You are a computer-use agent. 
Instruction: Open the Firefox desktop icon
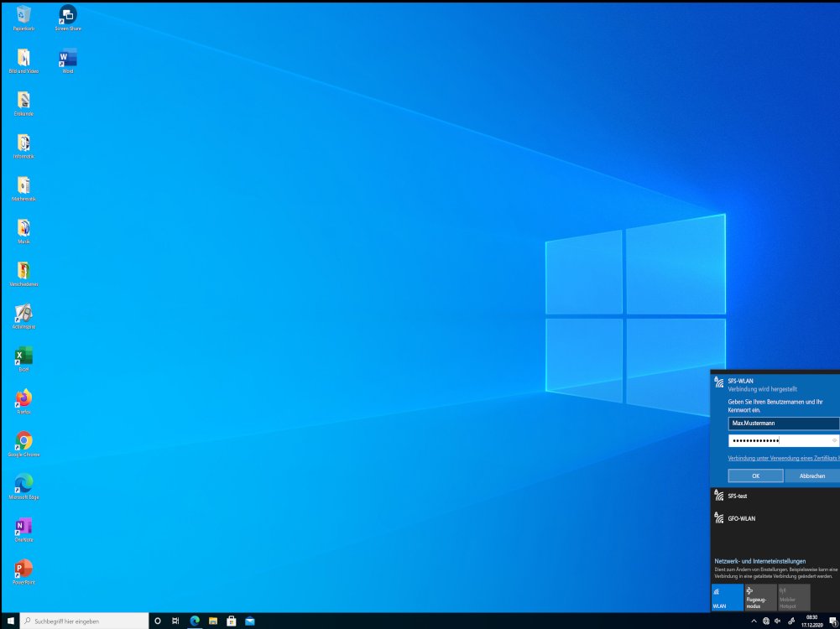tap(23, 398)
